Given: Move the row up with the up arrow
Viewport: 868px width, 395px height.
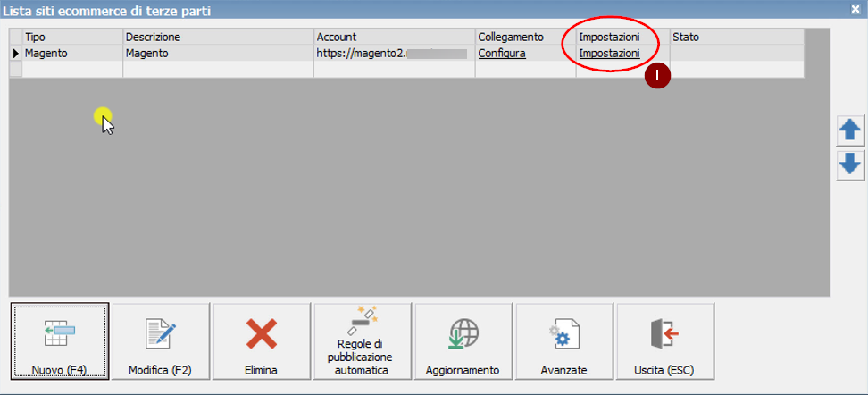Looking at the screenshot, I should point(850,130).
